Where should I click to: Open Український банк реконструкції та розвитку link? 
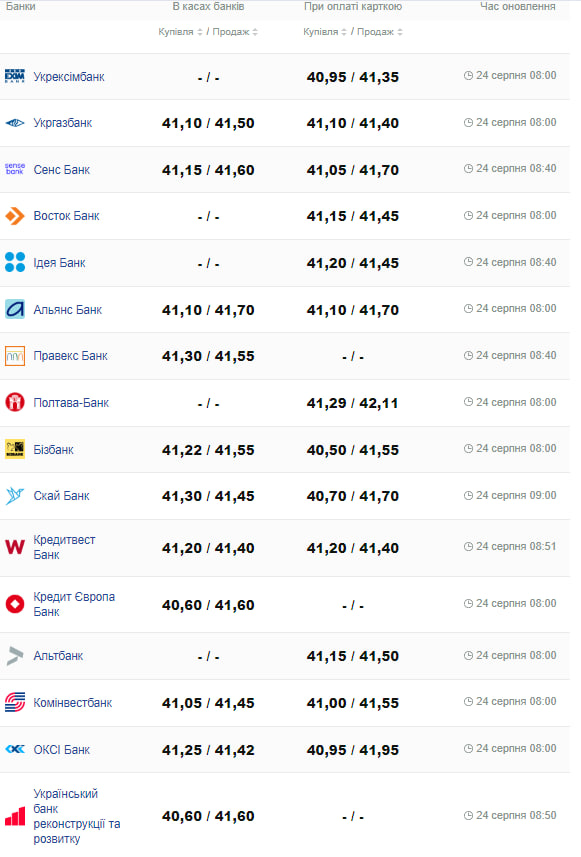tap(77, 816)
